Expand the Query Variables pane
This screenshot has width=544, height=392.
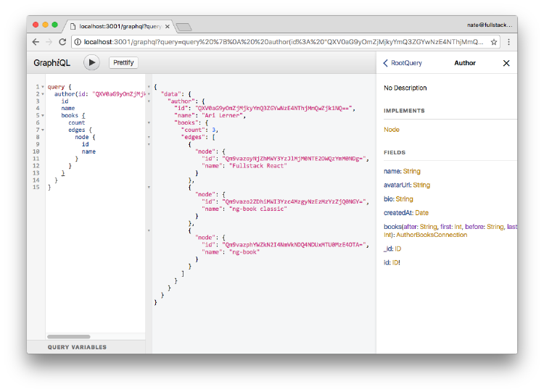pyautogui.click(x=77, y=348)
